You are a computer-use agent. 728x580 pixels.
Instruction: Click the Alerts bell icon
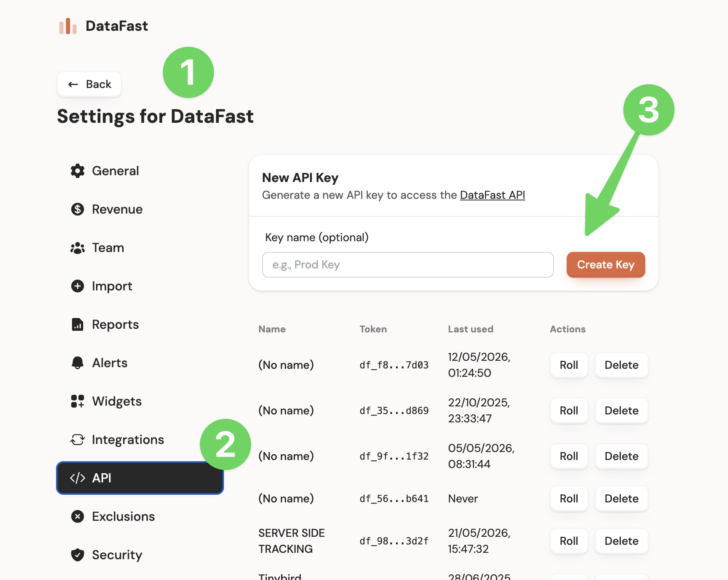78,363
